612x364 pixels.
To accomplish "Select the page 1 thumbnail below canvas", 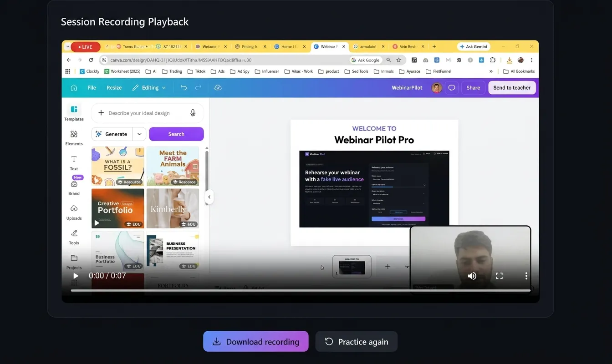I will (352, 267).
